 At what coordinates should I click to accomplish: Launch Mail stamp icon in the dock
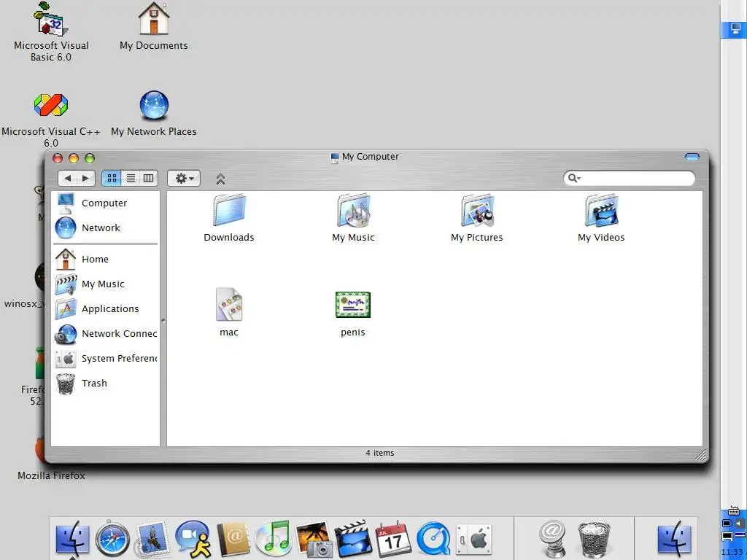pyautogui.click(x=152, y=539)
